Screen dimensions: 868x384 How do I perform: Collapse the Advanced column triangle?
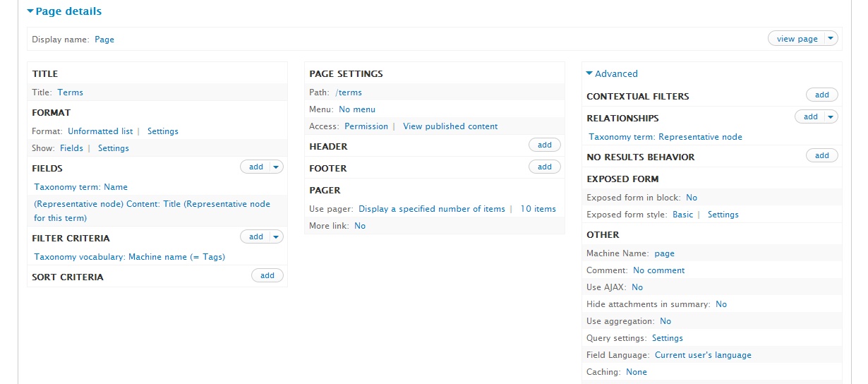pyautogui.click(x=589, y=73)
